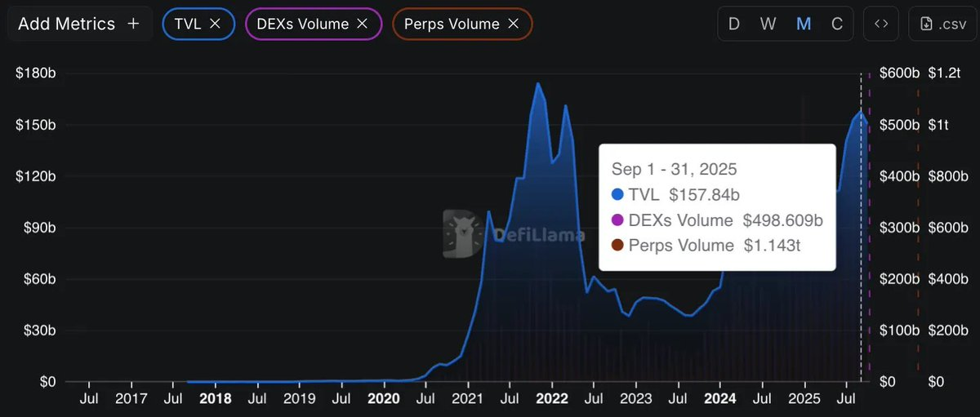Select the Monthly (M) interval
Image resolution: width=980 pixels, height=417 pixels.
804,24
